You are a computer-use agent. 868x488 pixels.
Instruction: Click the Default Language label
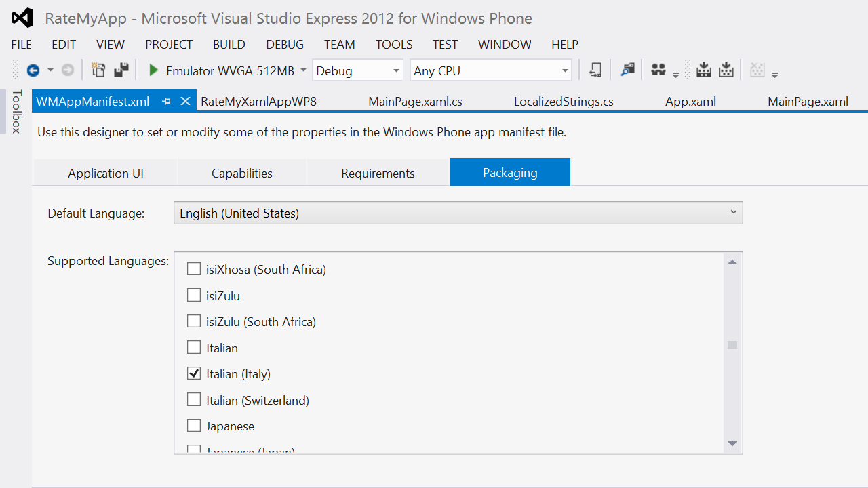pyautogui.click(x=96, y=213)
